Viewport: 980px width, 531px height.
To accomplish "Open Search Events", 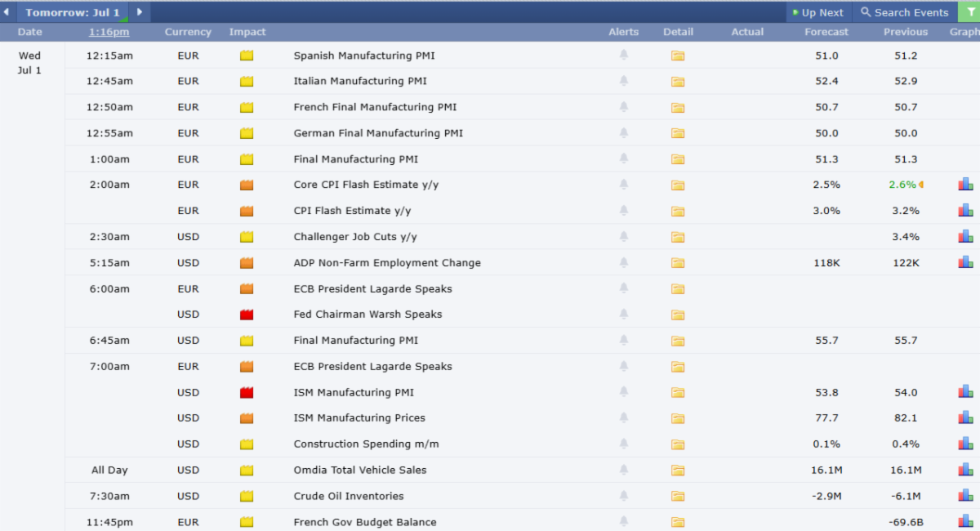I will pyautogui.click(x=905, y=12).
